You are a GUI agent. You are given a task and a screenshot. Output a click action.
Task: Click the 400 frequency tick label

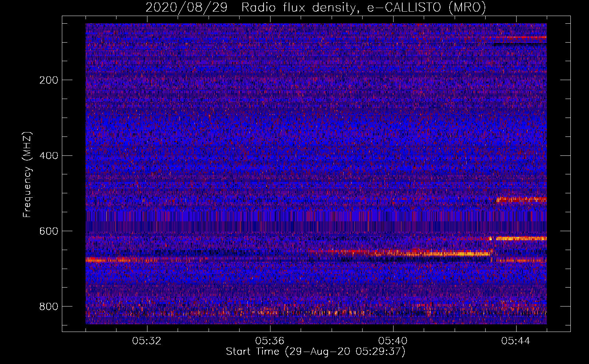pyautogui.click(x=49, y=156)
